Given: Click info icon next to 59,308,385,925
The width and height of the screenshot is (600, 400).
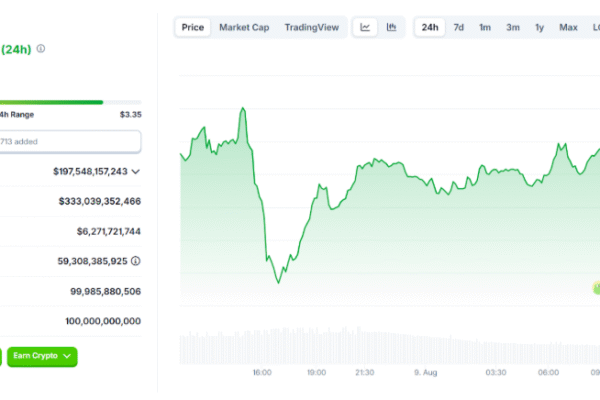Looking at the screenshot, I should point(136,261).
